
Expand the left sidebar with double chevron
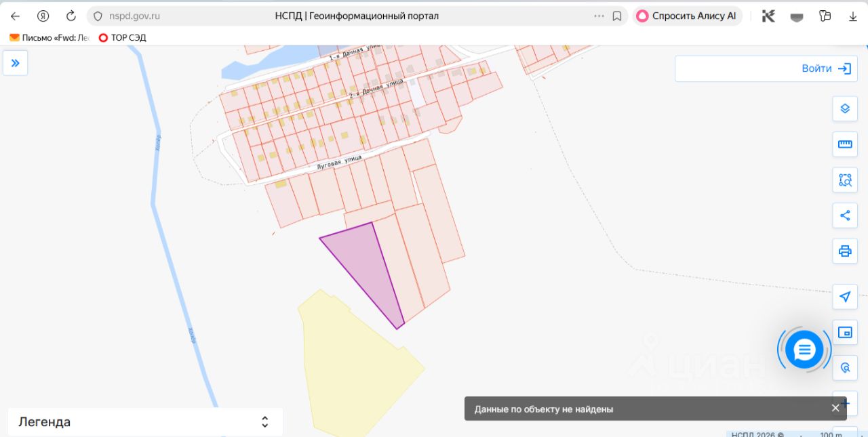(x=15, y=63)
